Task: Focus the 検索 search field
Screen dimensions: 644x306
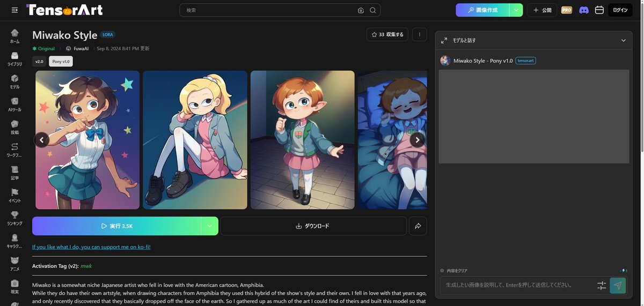Action: coord(271,10)
